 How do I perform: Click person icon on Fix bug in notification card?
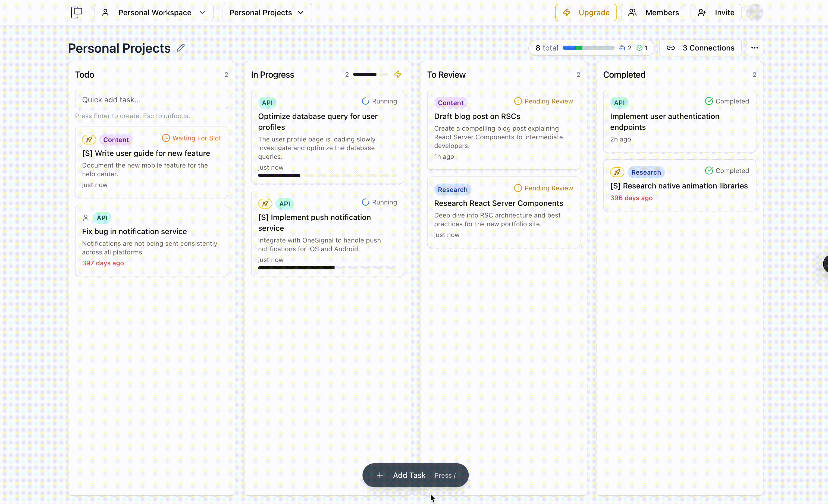pos(86,218)
